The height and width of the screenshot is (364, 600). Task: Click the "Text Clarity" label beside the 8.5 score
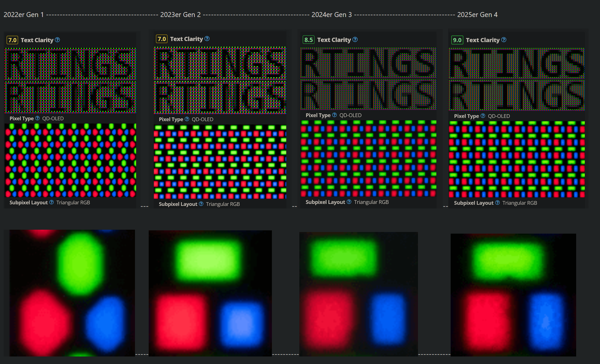[334, 40]
